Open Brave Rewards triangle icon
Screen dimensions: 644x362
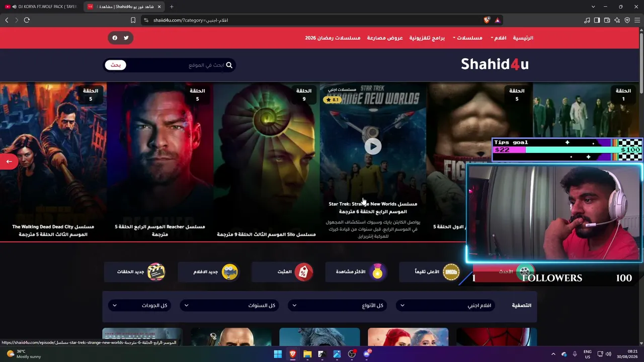point(497,20)
